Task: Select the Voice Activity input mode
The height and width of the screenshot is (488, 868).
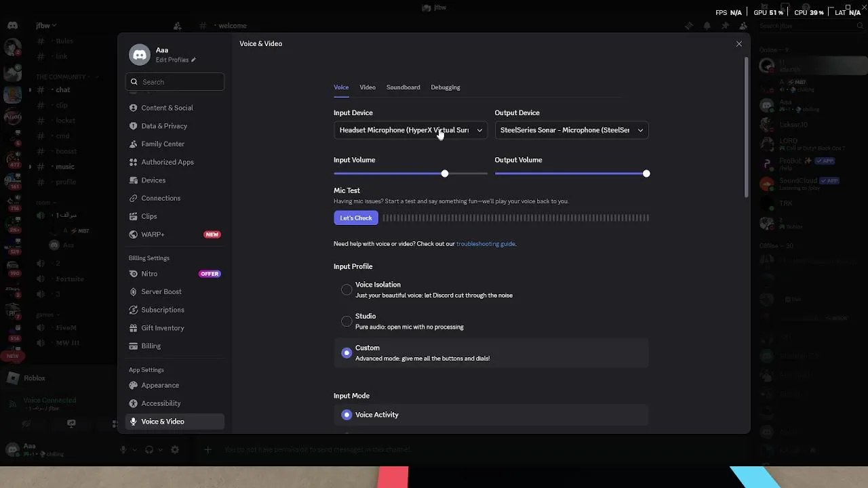Action: pos(491,415)
